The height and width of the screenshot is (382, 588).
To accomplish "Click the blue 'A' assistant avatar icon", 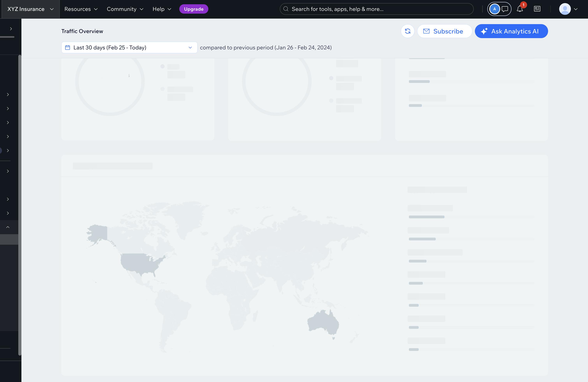I will tap(494, 9).
